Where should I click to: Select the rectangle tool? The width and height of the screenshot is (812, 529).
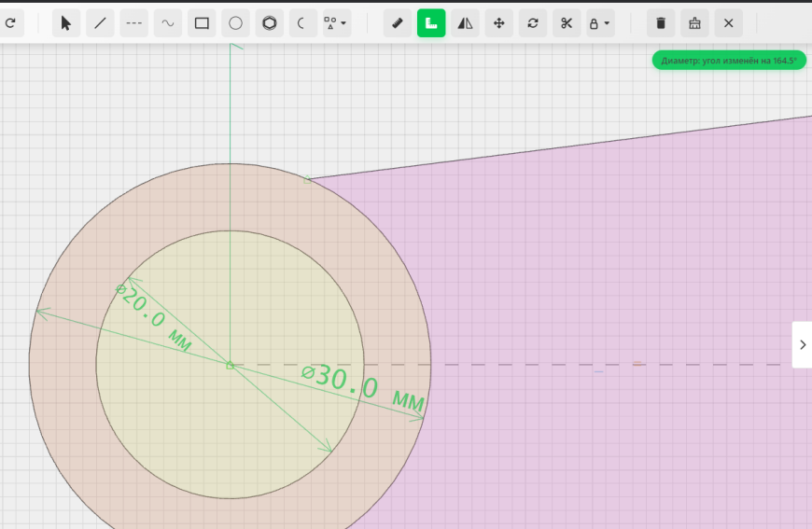click(x=202, y=23)
